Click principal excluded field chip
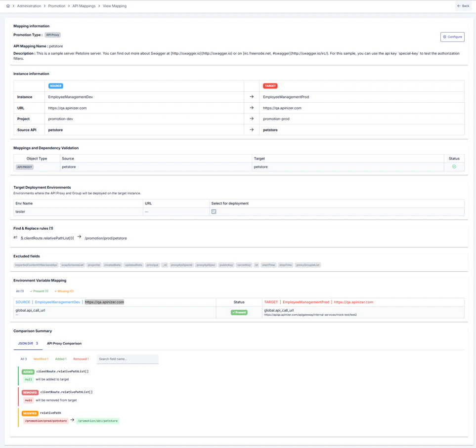The height and width of the screenshot is (448, 476). pos(152,265)
